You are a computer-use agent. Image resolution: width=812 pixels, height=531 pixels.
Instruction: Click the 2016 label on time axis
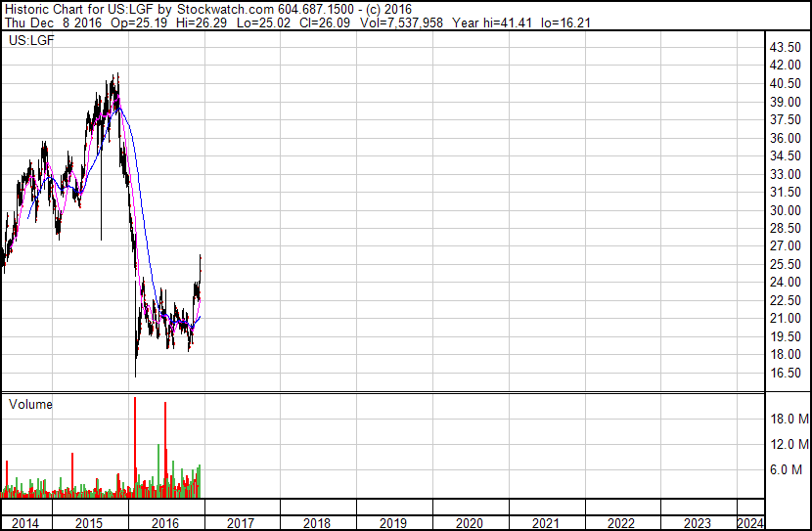165,523
